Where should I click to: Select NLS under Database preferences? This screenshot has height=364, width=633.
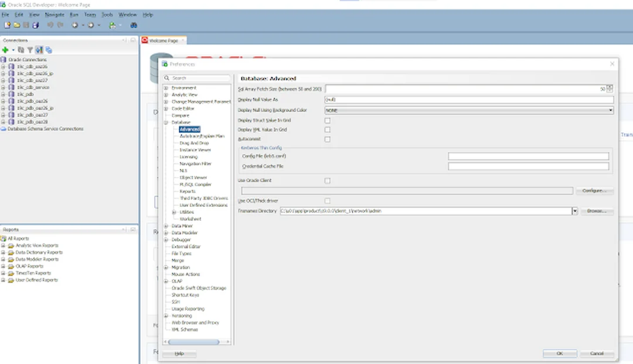click(x=183, y=171)
